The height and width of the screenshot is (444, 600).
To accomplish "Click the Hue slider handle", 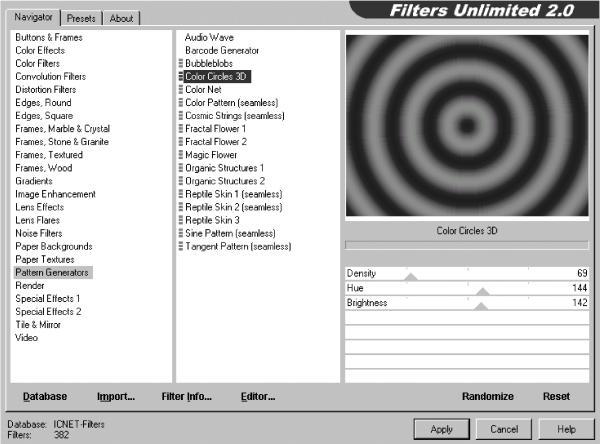I will [483, 292].
